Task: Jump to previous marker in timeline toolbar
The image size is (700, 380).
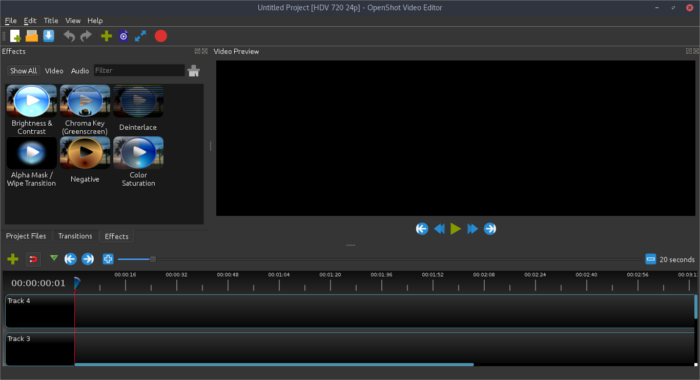Action: tap(70, 259)
